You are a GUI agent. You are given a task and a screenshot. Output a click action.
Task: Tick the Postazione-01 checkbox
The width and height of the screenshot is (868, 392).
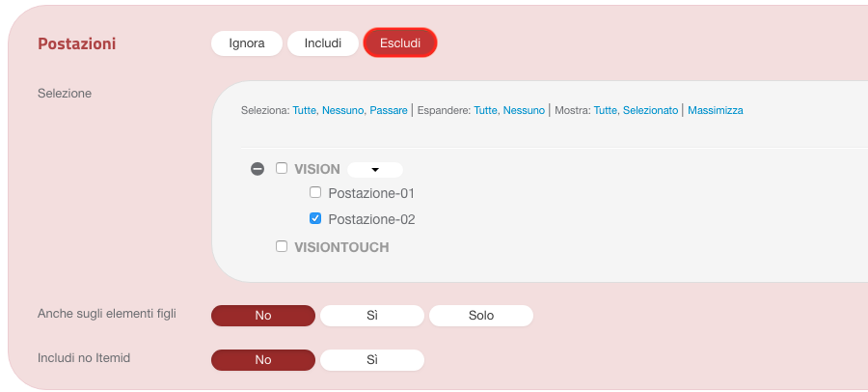click(315, 192)
